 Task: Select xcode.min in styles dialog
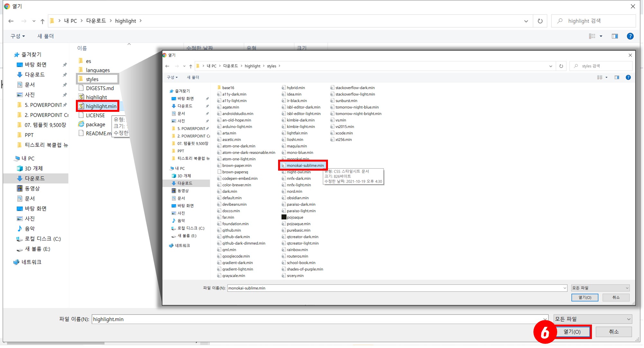(344, 133)
